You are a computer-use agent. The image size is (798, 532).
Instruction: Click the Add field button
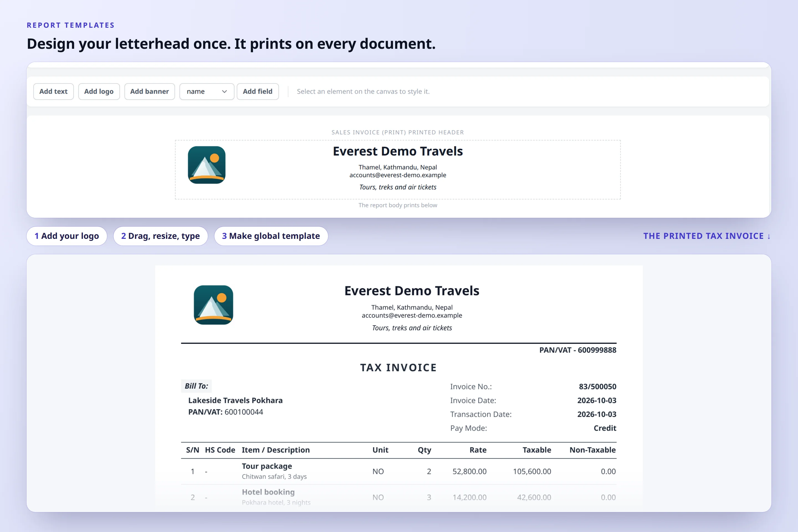[x=257, y=91]
